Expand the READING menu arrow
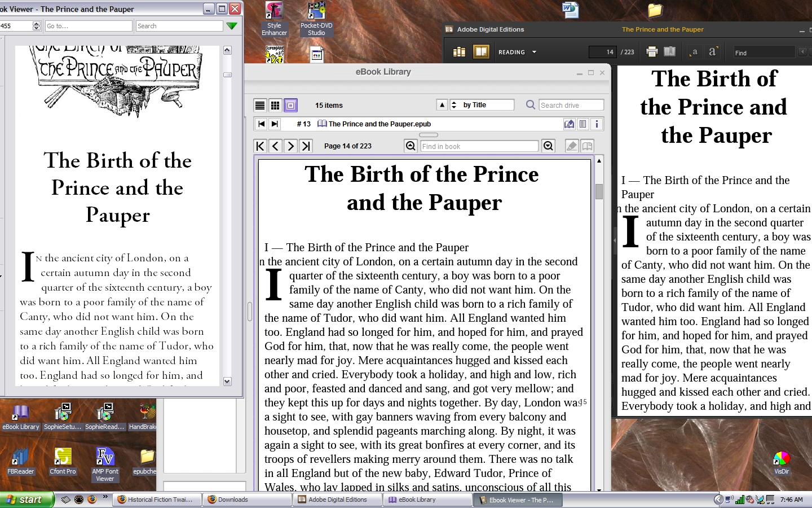 (534, 52)
